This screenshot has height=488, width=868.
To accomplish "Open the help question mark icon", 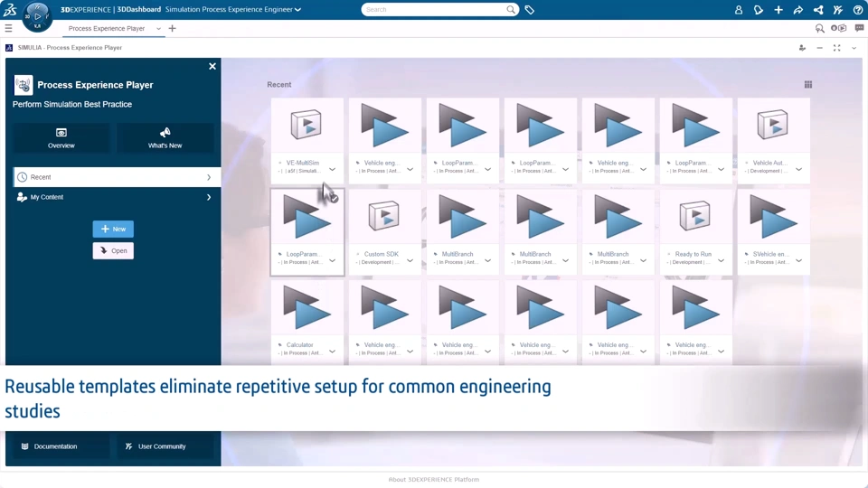I will tap(858, 9).
